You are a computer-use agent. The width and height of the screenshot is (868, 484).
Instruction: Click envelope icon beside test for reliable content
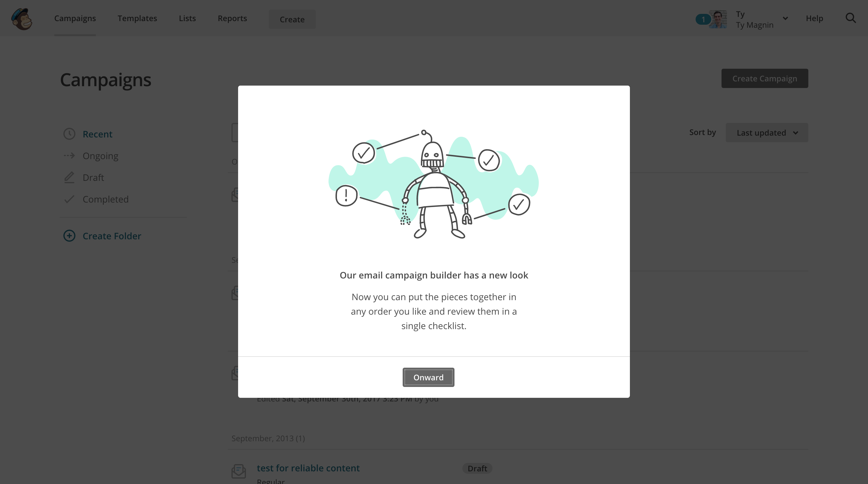[239, 471]
